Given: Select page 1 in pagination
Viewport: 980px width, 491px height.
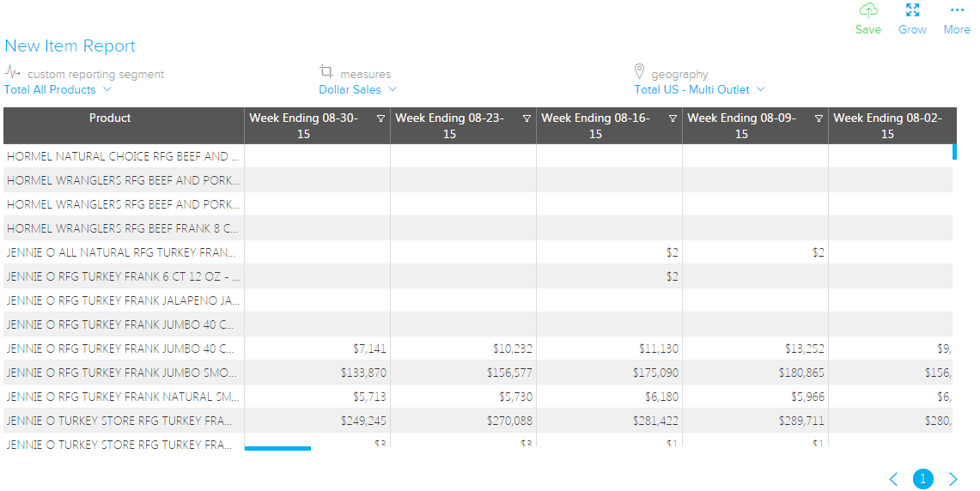Looking at the screenshot, I should coord(923,479).
